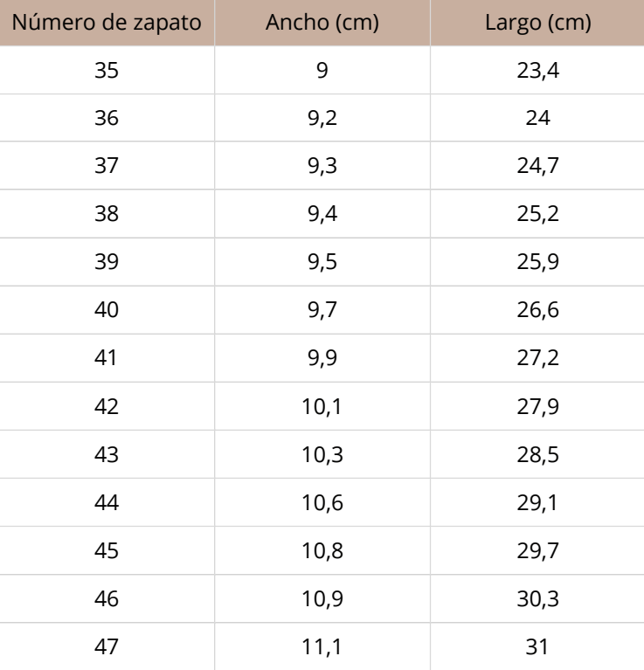Click the length value 23,4
This screenshot has height=670, width=644.
[537, 70]
